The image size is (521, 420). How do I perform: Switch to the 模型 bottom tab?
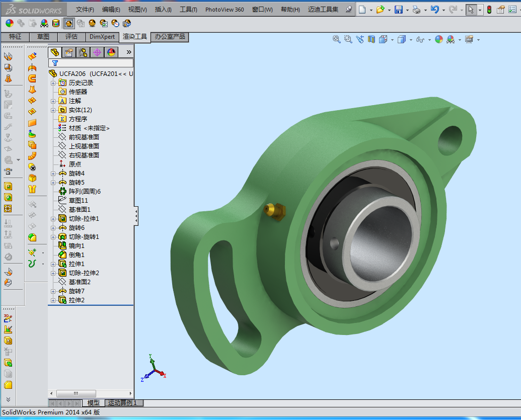point(93,403)
